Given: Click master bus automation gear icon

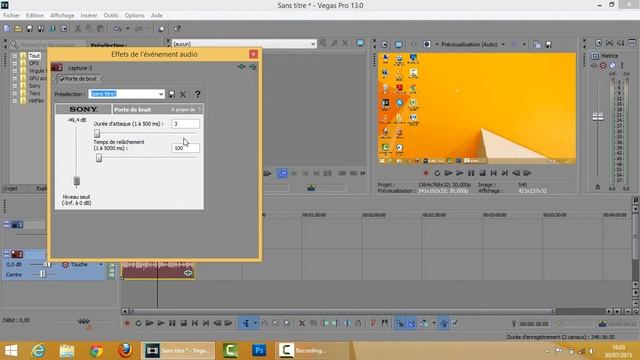Looking at the screenshot, I should [603, 65].
